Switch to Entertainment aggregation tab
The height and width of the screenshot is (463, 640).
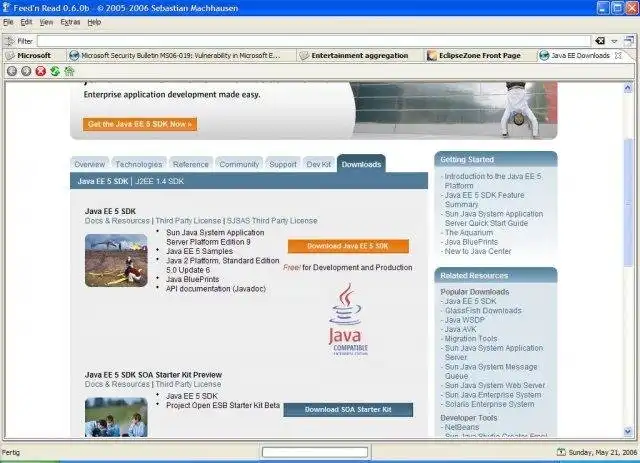(x=360, y=56)
